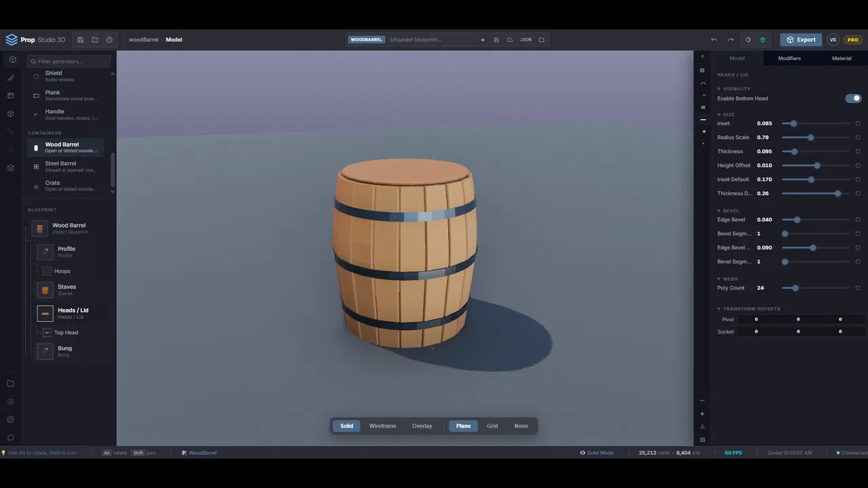Viewport: 868px width, 488px height.
Task: Switch viewport to Solid shading
Action: (x=347, y=426)
